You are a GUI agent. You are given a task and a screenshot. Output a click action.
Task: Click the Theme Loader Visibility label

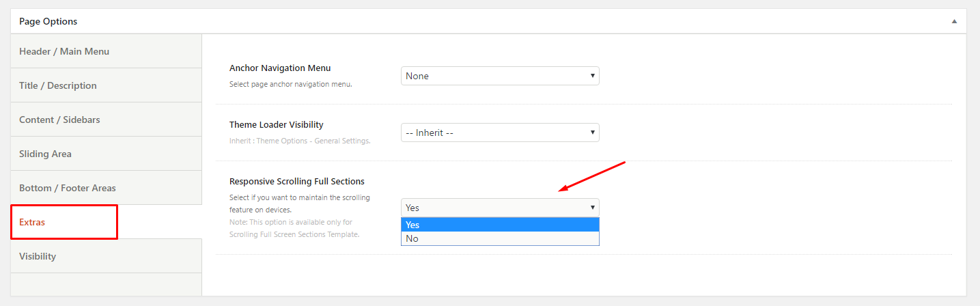pyautogui.click(x=277, y=125)
